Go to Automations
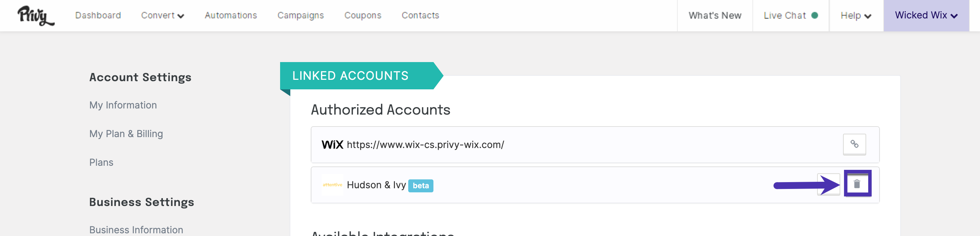Image resolution: width=980 pixels, height=236 pixels. pyautogui.click(x=231, y=16)
